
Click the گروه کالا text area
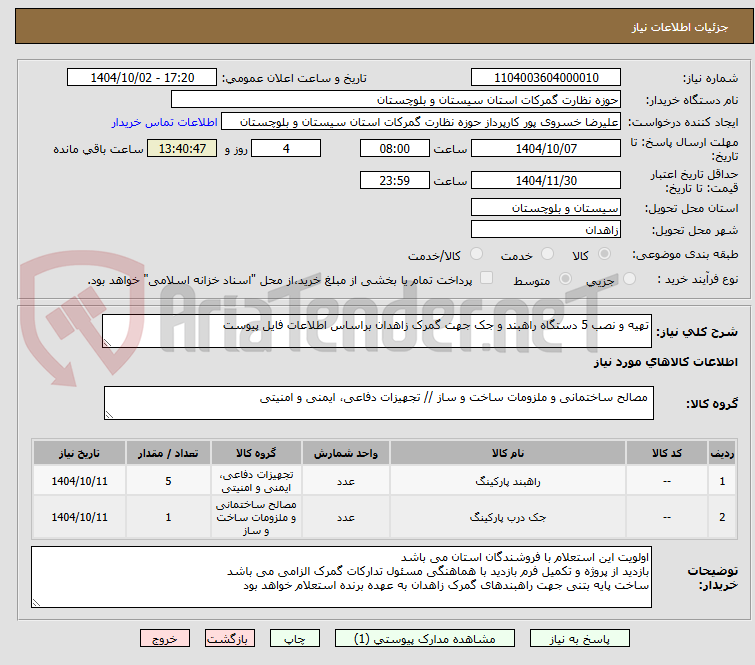point(379,403)
